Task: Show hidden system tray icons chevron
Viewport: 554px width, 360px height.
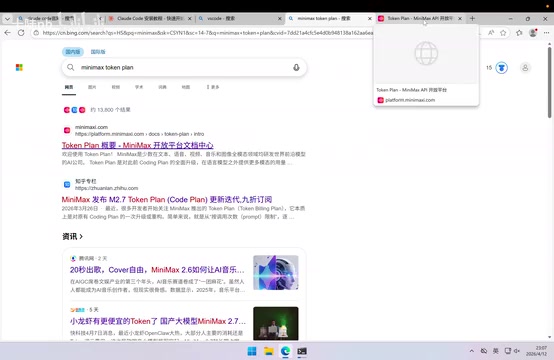Action: tap(471, 351)
